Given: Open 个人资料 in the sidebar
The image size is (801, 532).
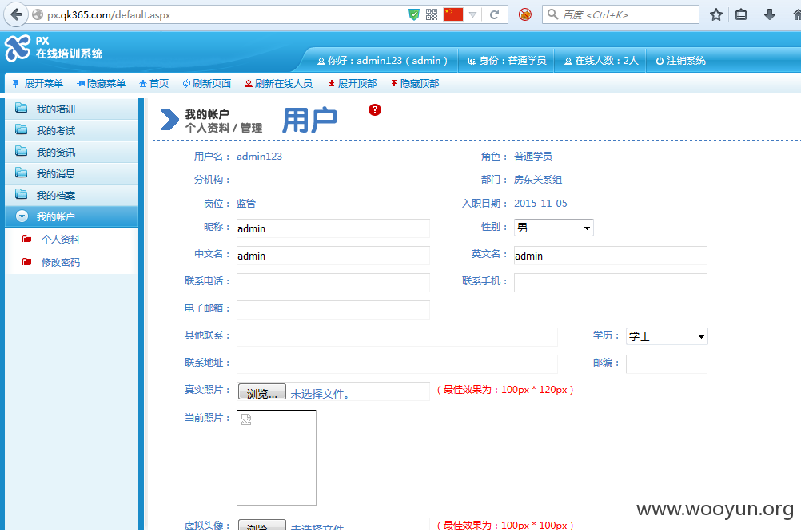Looking at the screenshot, I should tap(61, 239).
